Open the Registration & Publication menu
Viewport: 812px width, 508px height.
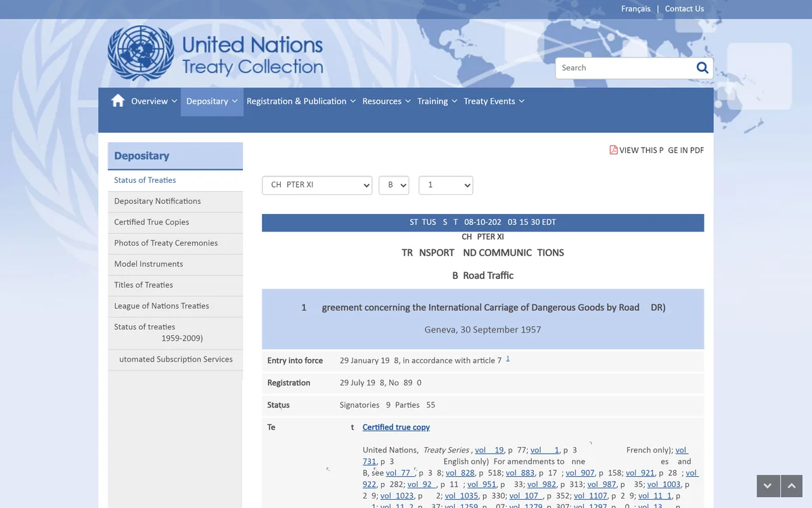coord(300,102)
